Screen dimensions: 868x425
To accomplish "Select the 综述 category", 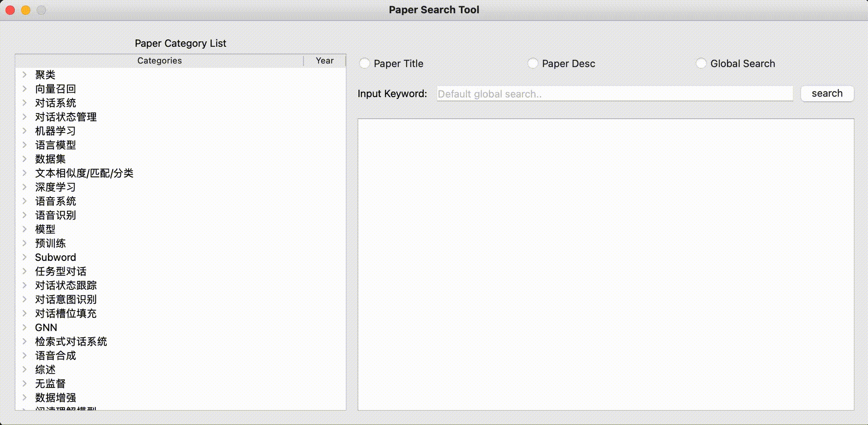I will [x=45, y=369].
